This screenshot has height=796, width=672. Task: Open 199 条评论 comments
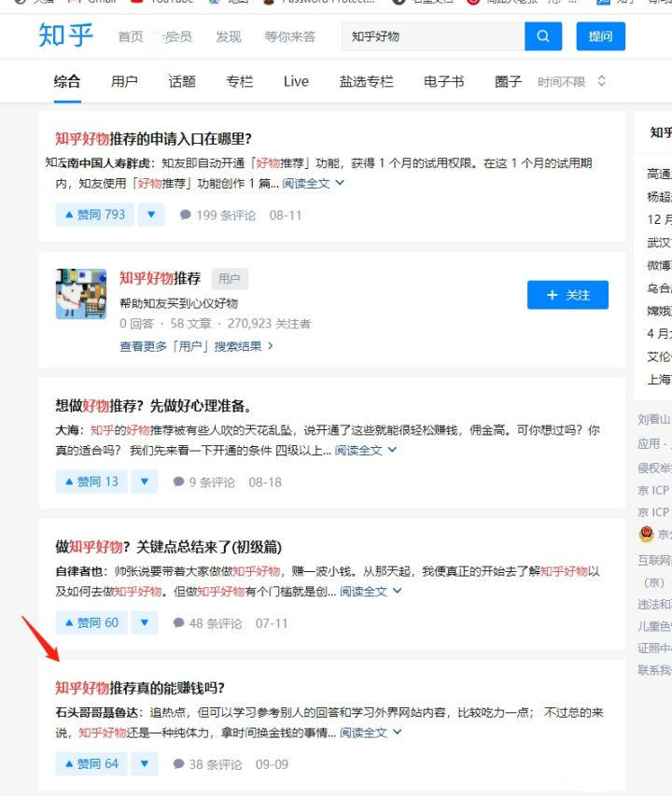(x=217, y=216)
